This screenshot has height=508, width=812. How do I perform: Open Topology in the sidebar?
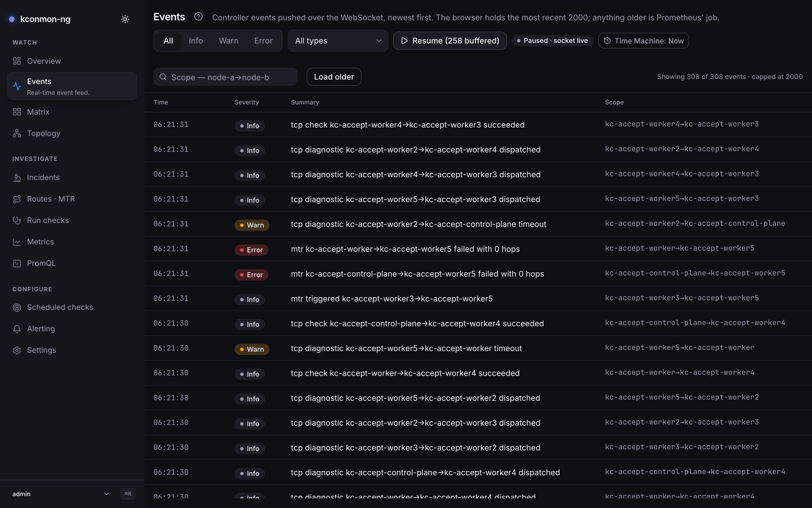coord(72,133)
